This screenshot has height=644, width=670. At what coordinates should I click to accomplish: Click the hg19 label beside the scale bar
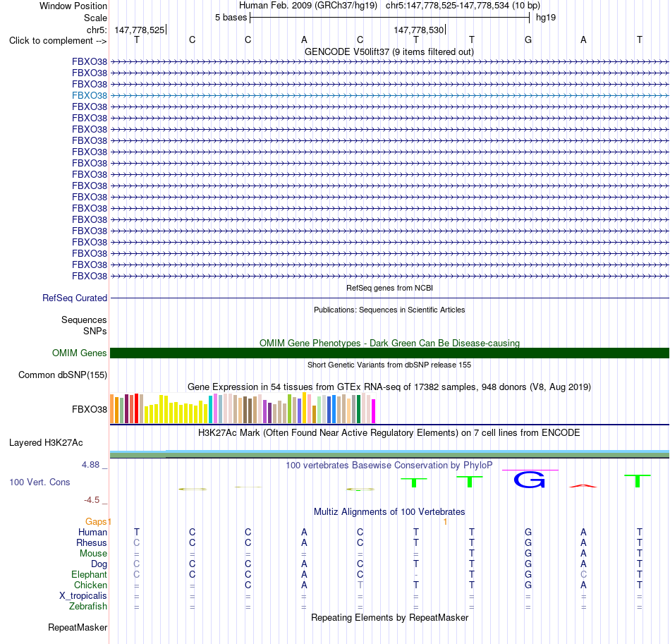546,18
